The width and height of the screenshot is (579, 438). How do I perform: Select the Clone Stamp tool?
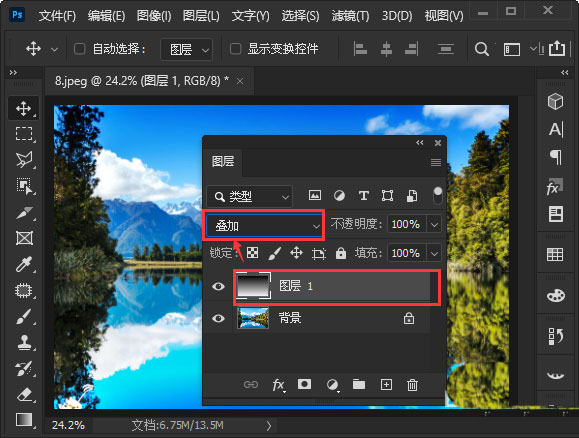pos(24,342)
